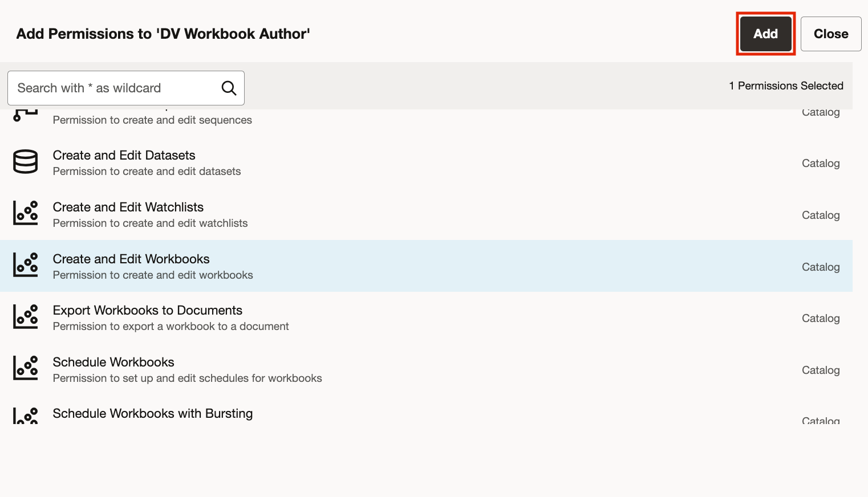Click the magnifying glass search icon
This screenshot has width=868, height=497.
229,88
